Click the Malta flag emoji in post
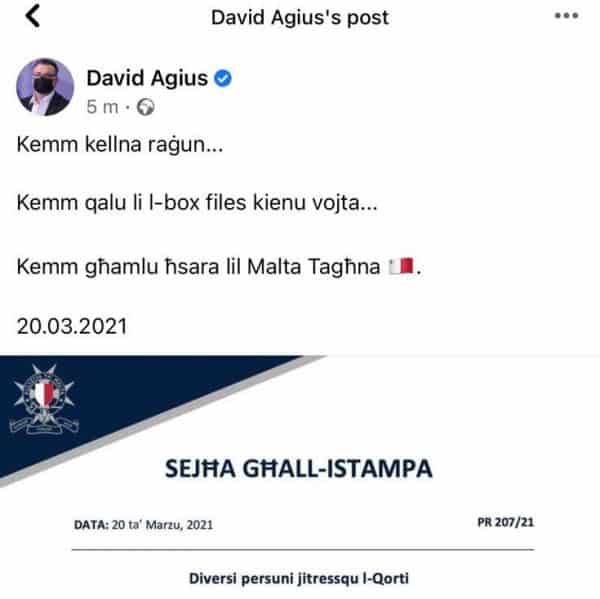The image size is (600, 599). 401,266
